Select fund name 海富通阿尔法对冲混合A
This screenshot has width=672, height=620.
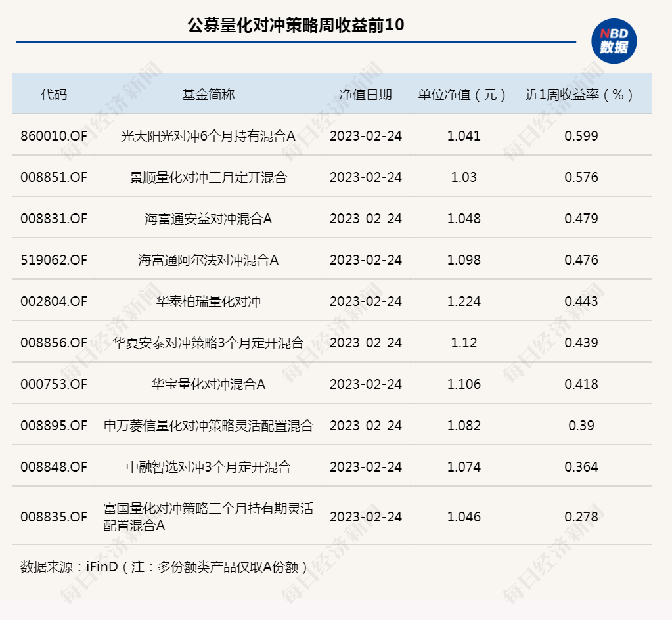tap(208, 260)
